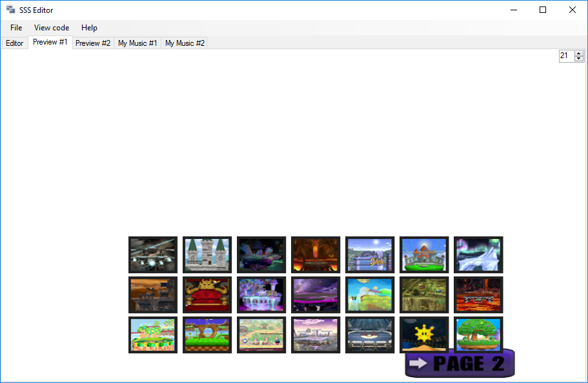Image resolution: width=588 pixels, height=383 pixels.
Task: Pick the red molten lava platform stage
Action: [478, 295]
